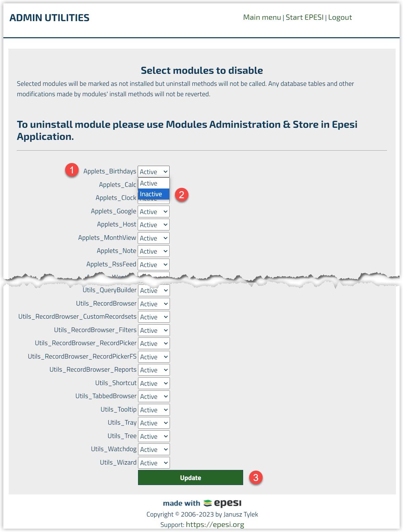Click the Select modules to disable heading
This screenshot has height=532, width=403.
(202, 70)
